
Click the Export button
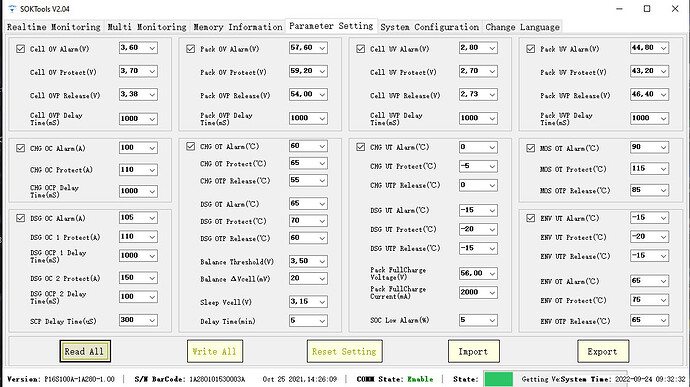[x=603, y=351]
